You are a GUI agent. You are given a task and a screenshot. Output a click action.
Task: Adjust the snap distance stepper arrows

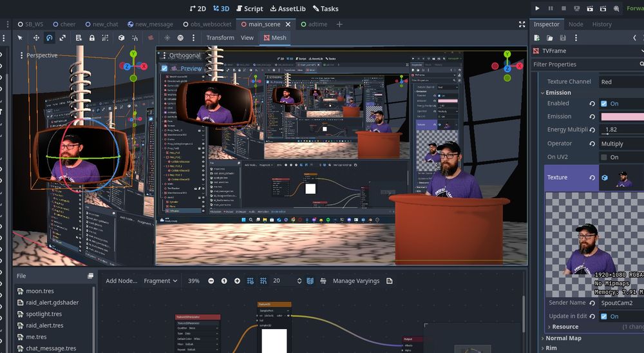[x=299, y=281]
